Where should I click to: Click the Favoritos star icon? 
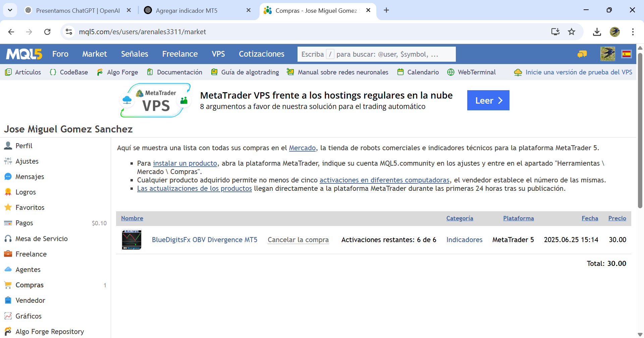click(x=8, y=207)
